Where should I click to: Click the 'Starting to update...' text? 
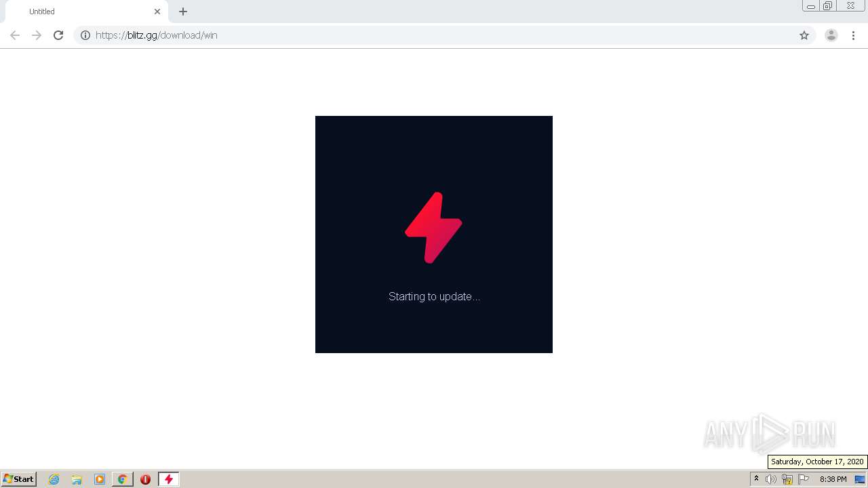pos(434,296)
